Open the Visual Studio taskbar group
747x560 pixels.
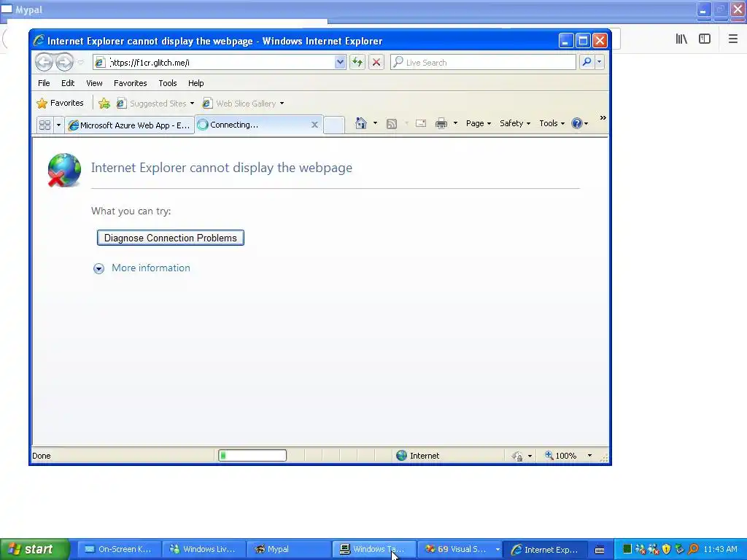pos(460,550)
